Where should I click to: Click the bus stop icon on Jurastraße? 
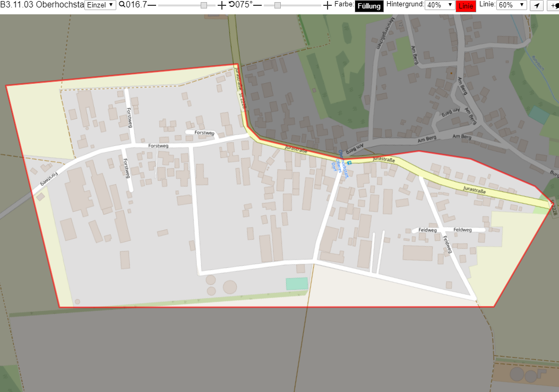coord(349,163)
